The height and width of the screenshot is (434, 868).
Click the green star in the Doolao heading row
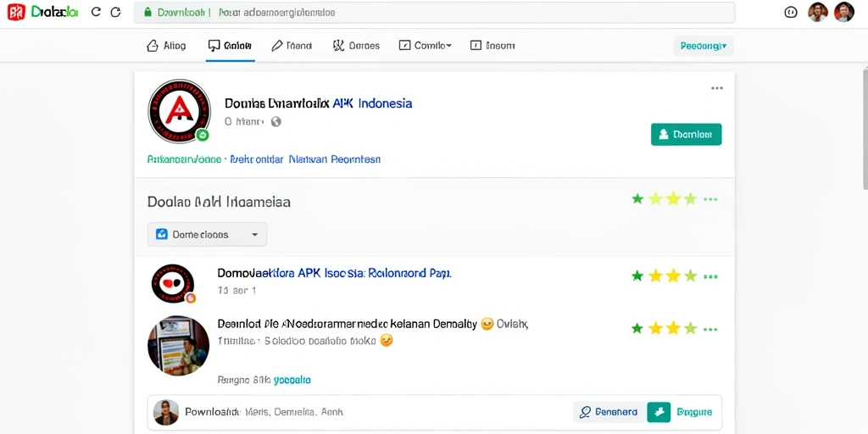pos(637,198)
